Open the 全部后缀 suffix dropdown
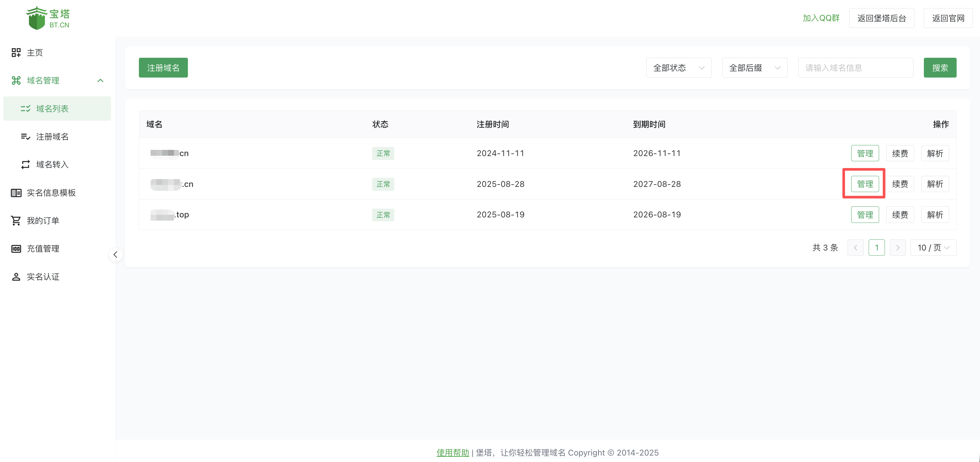Screen dimensions: 980x462 click(x=754, y=68)
